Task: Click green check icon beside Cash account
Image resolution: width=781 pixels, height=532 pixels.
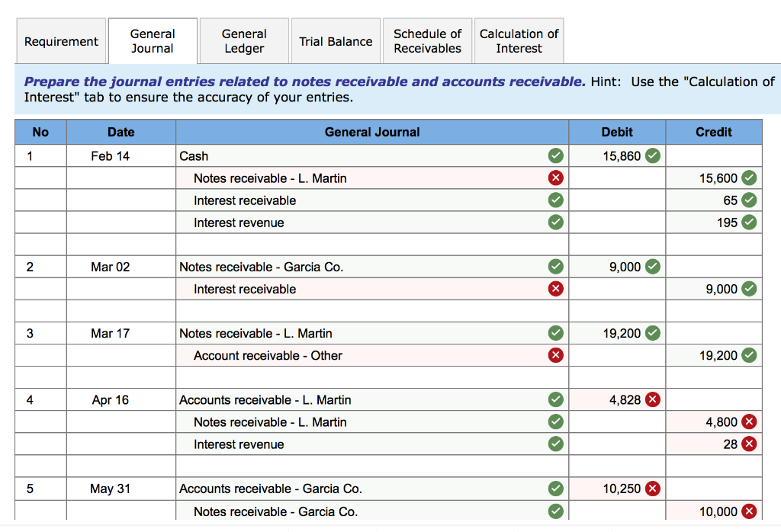Action: click(x=556, y=155)
